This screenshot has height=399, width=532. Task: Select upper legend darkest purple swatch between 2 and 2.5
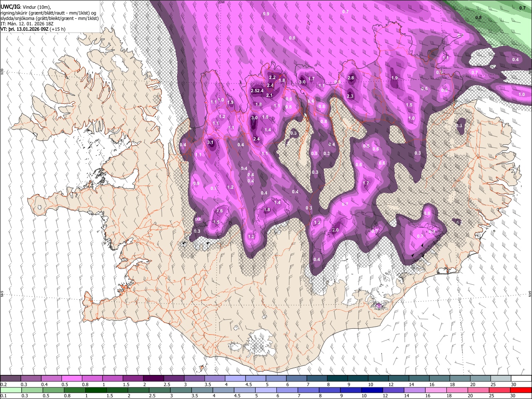click(x=153, y=379)
